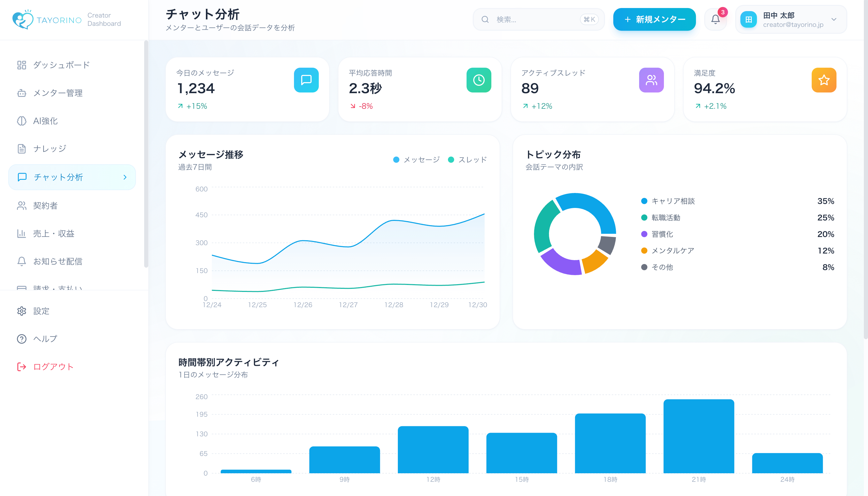Open the ヘルプ menu item
The height and width of the screenshot is (496, 868).
point(44,339)
